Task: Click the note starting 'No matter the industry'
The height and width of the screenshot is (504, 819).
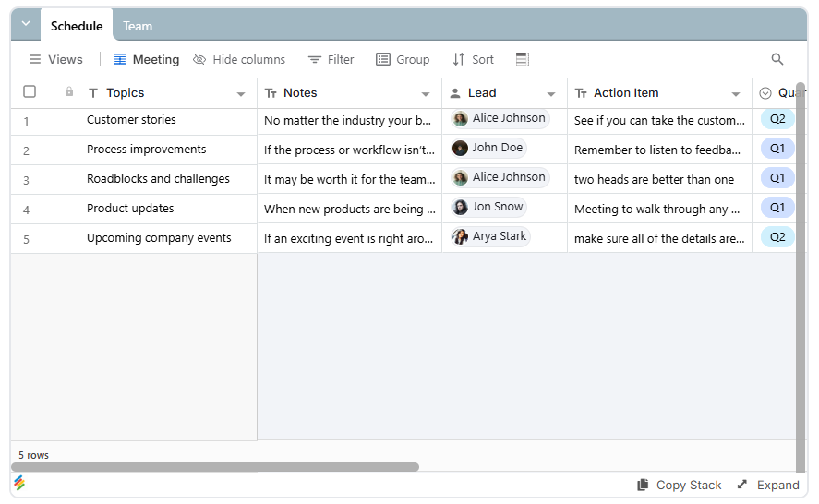Action: tap(349, 121)
